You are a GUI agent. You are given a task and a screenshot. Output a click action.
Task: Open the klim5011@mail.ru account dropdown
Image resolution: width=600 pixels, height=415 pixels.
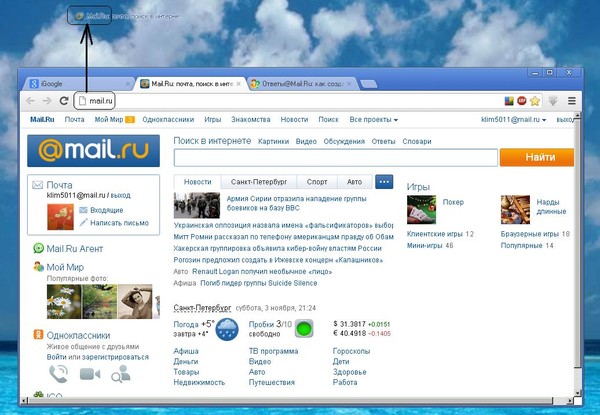click(x=513, y=120)
